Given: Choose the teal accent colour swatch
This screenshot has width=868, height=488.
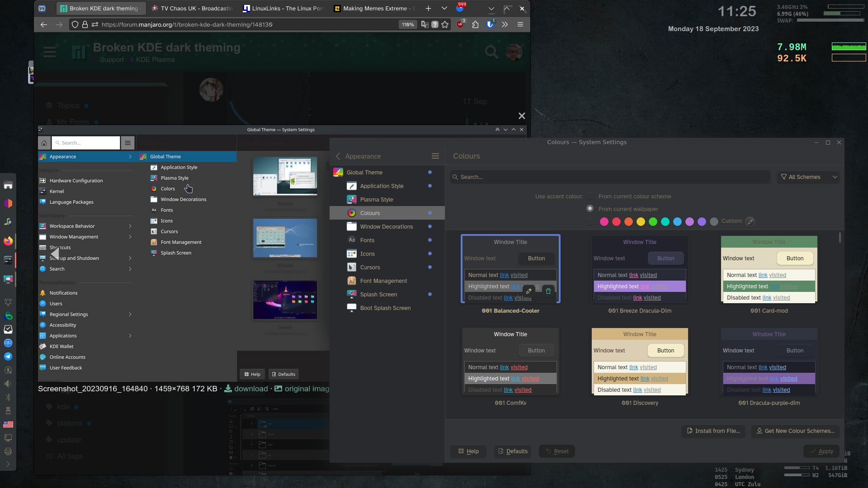Looking at the screenshot, I should click(665, 221).
